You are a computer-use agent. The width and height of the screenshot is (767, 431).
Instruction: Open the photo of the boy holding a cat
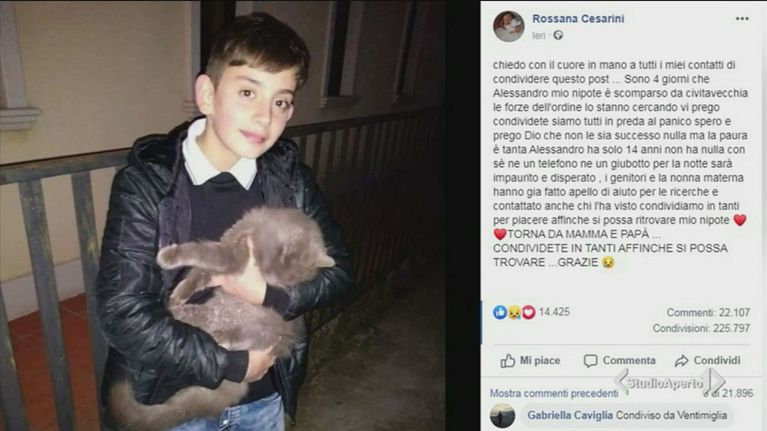tap(223, 215)
